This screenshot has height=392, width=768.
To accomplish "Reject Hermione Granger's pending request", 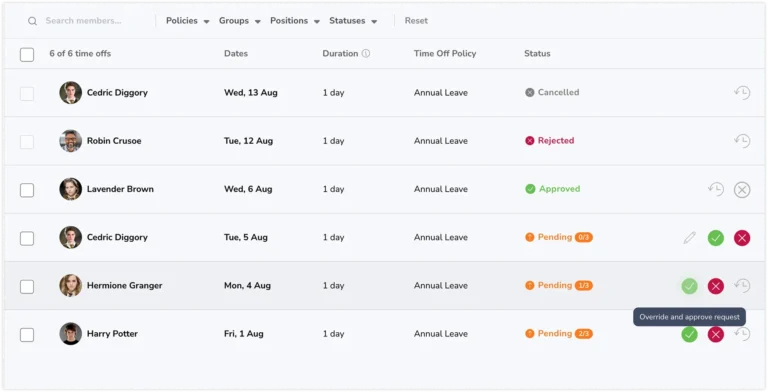I will (716, 286).
